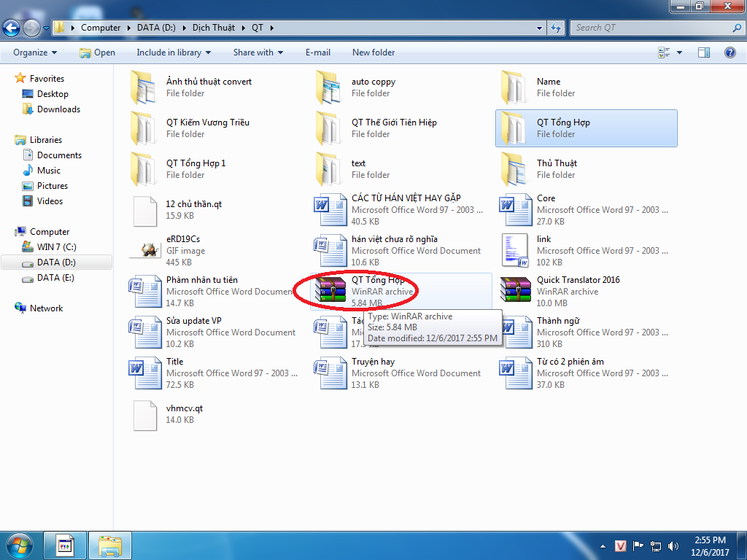The image size is (747, 560).
Task: Expand the Share with dropdown
Action: coord(258,52)
